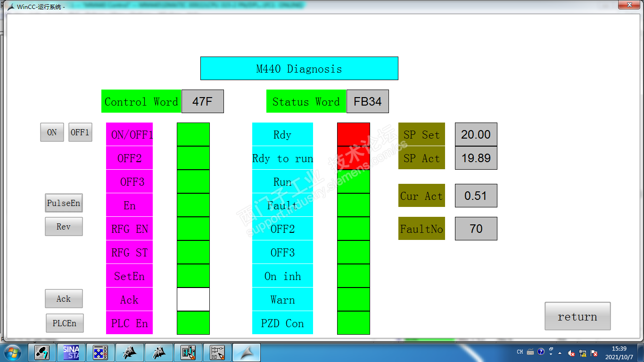Click the PLC En label
Viewport: 644px width, 362px height.
coord(130,323)
